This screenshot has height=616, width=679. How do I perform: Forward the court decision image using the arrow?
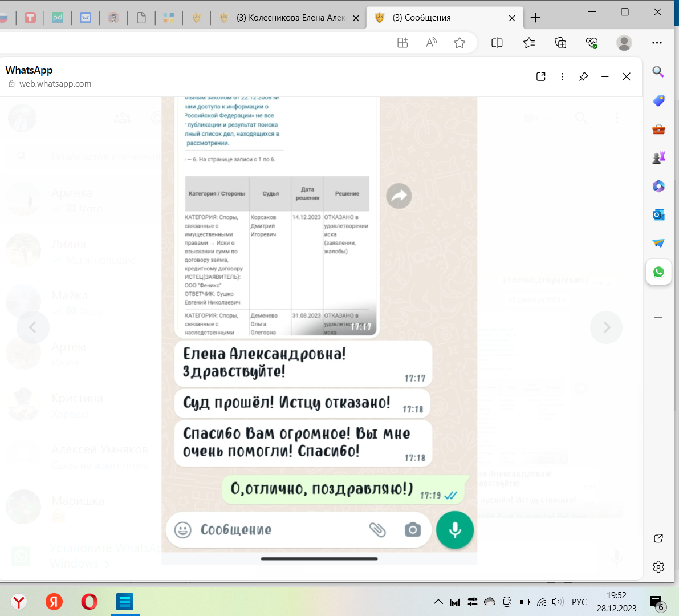tap(399, 196)
